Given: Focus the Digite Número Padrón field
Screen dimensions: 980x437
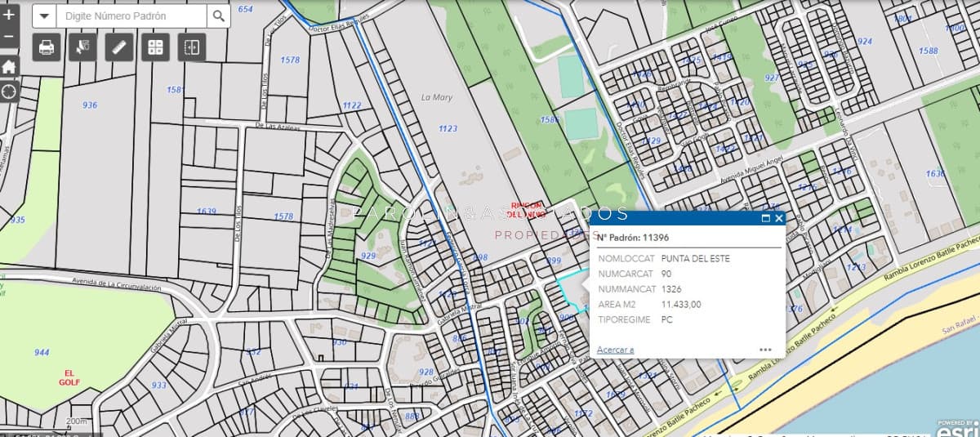Looking at the screenshot, I should (131, 16).
